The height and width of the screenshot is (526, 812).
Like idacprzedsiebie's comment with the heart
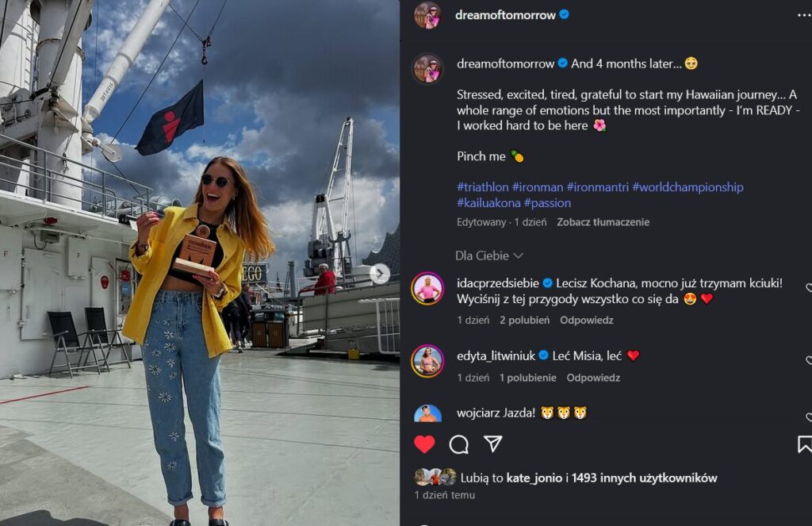point(809,287)
